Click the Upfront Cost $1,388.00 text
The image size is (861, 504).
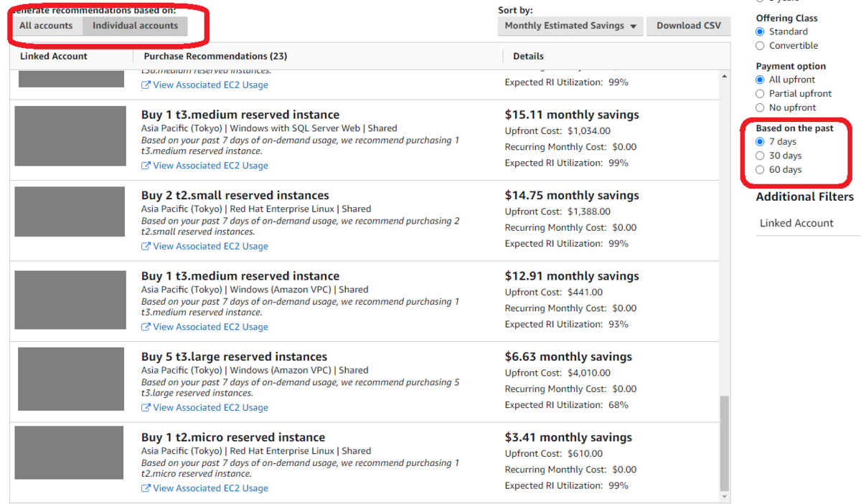(x=557, y=211)
